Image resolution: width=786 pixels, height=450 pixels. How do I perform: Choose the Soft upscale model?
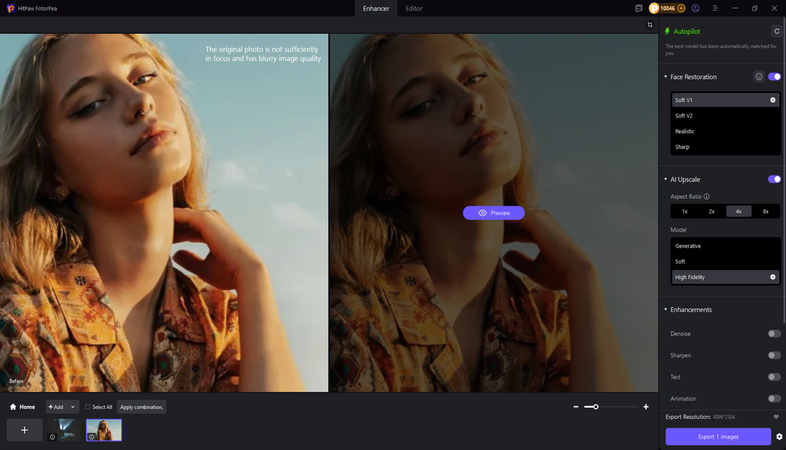(725, 262)
